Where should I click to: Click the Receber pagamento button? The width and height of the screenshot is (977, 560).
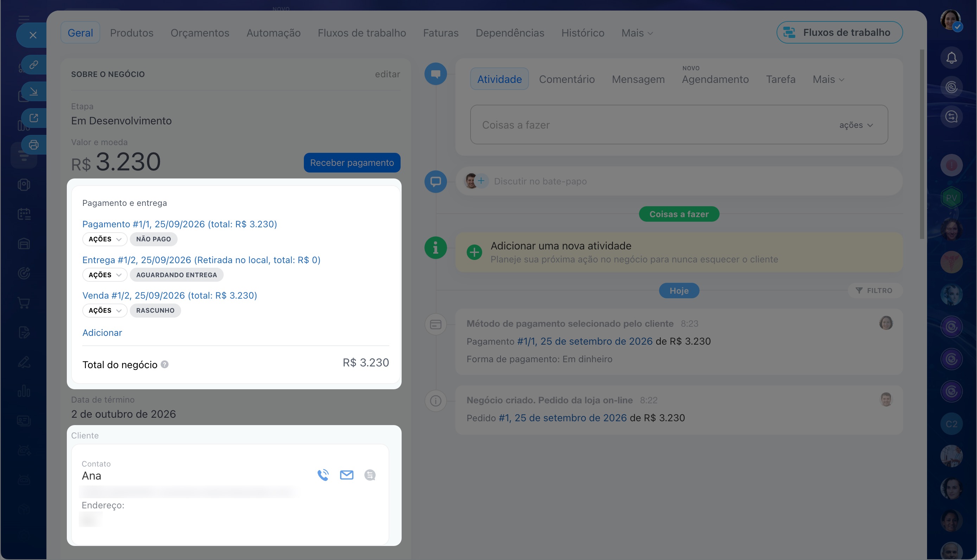tap(352, 163)
